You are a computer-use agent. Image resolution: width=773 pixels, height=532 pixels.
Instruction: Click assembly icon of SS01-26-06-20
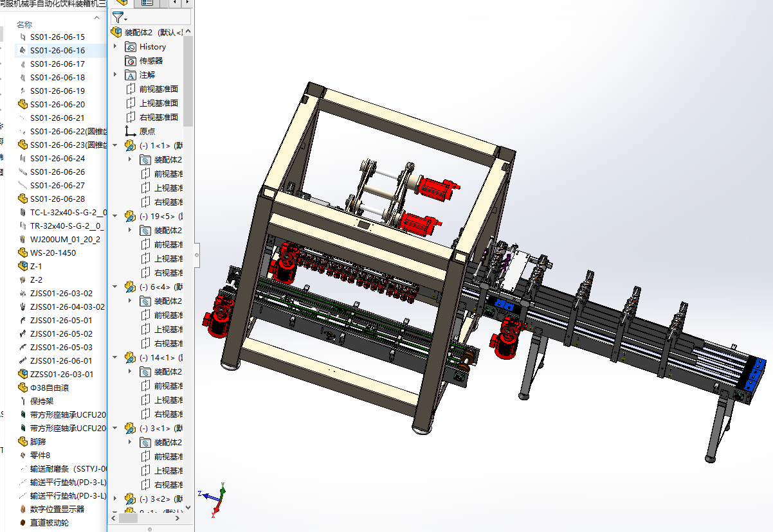coord(23,104)
